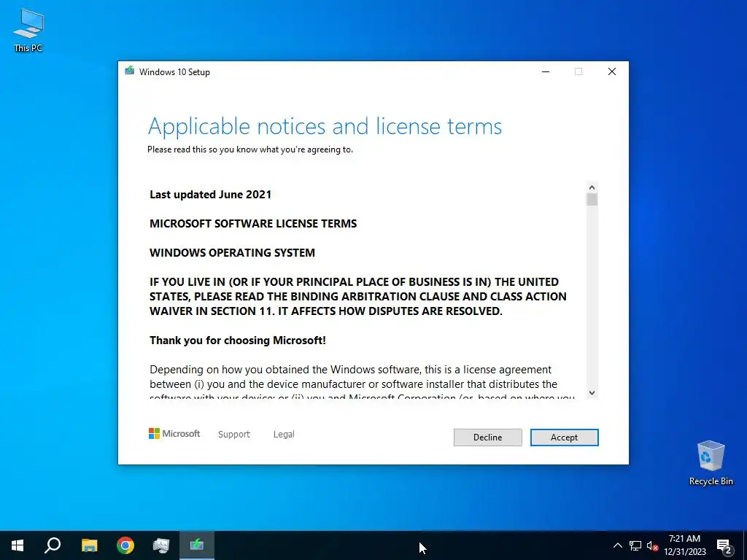This screenshot has height=560, width=747.
Task: Click 'Please read this so you know' subtitle
Action: point(250,149)
